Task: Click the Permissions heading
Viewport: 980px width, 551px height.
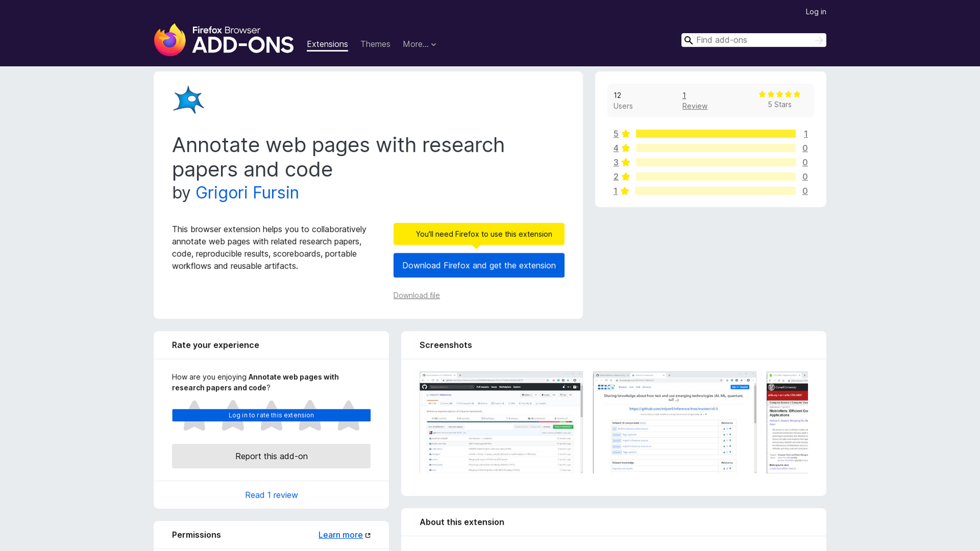Action: click(x=196, y=535)
